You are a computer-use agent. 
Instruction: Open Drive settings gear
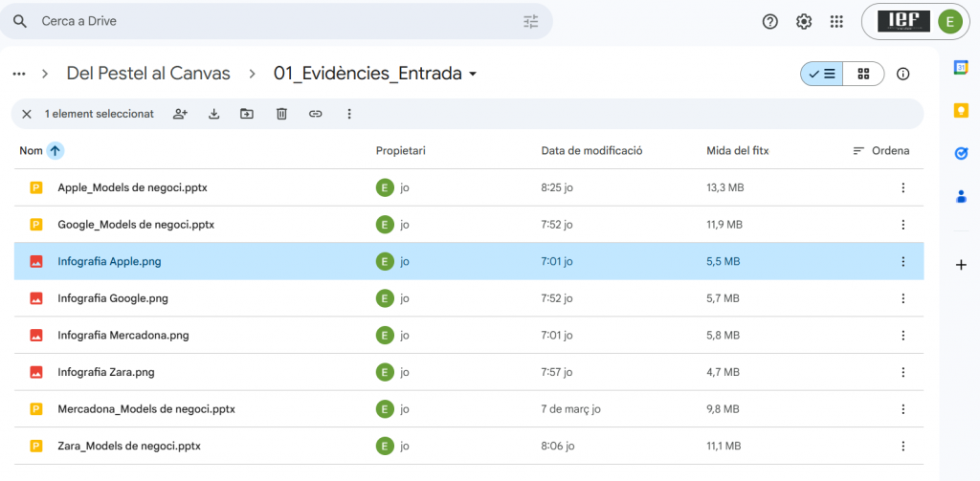point(804,21)
